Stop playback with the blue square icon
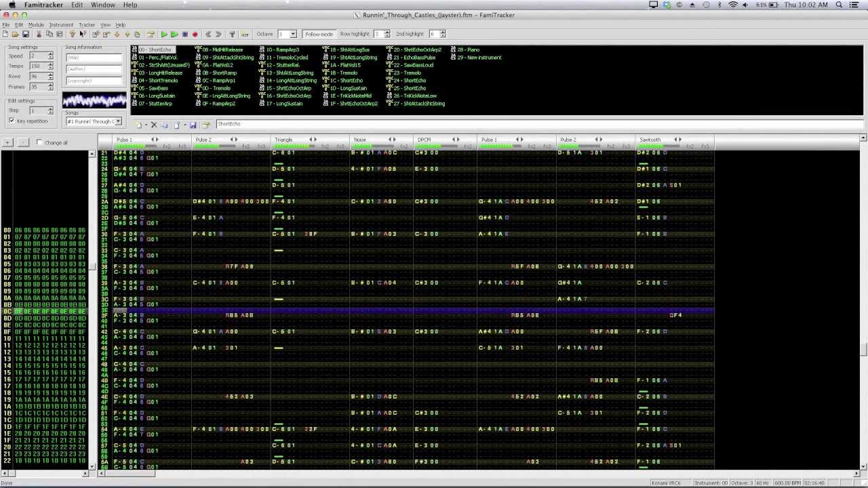The height and width of the screenshot is (488, 868). pos(185,34)
